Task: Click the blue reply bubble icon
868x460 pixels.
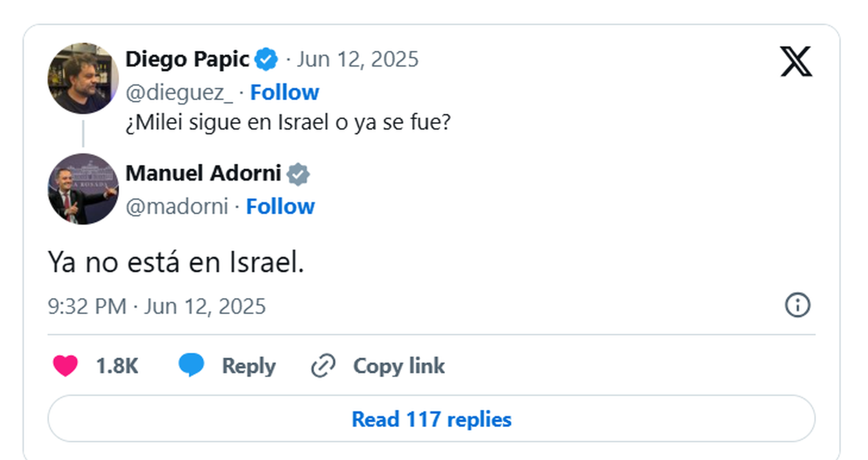Action: pyautogui.click(x=191, y=366)
